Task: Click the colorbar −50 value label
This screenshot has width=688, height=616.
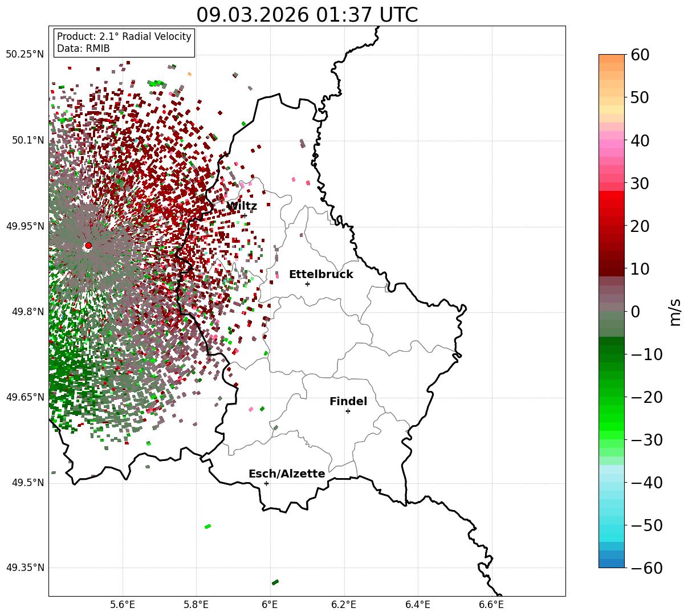Action: [x=646, y=525]
